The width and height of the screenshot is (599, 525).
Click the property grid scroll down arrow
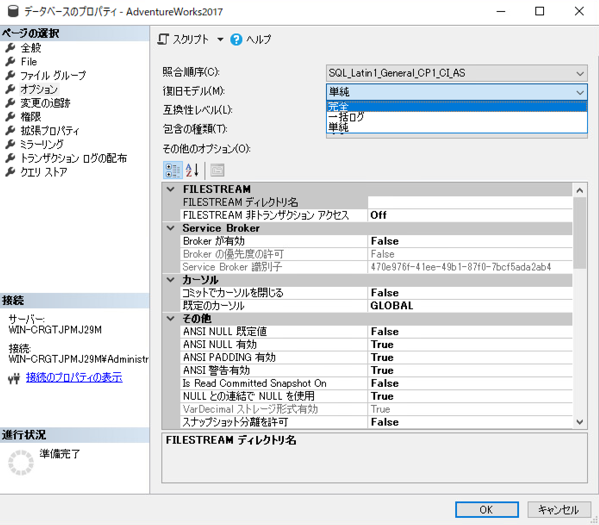tap(580, 422)
